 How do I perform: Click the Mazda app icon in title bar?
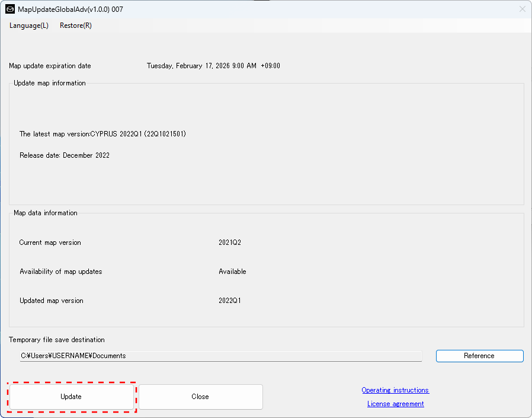10,9
